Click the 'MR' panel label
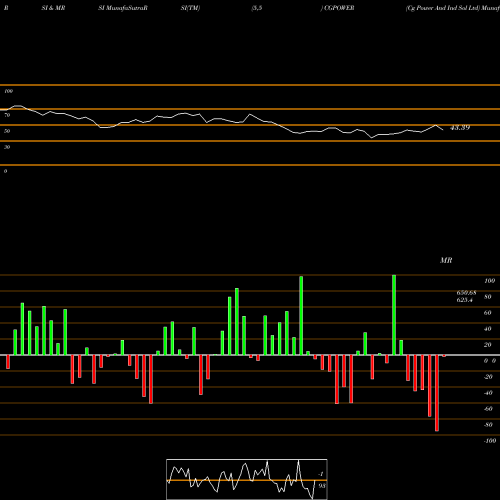Viewport: 500px width, 500px height. pos(446,260)
